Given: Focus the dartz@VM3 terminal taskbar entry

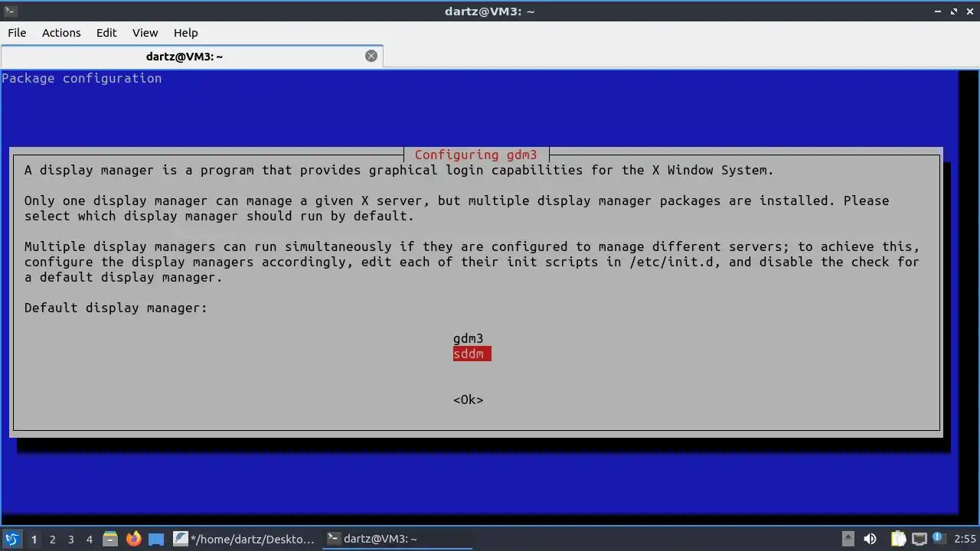Looking at the screenshot, I should (x=397, y=539).
